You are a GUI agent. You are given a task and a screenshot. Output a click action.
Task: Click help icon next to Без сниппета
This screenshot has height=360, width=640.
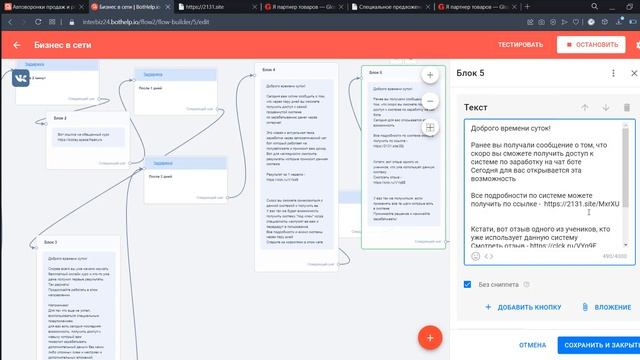coord(527,284)
